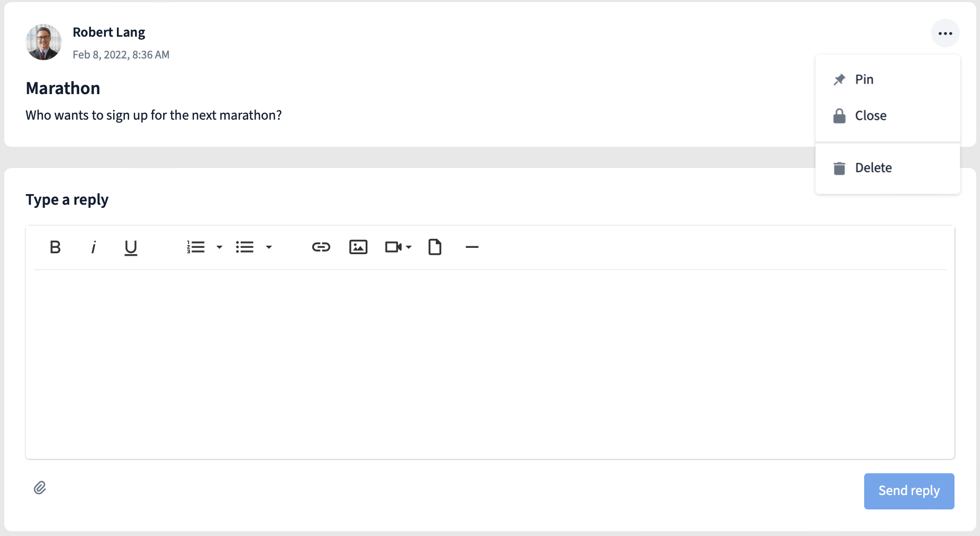
Task: Insert a horizontal line divider
Action: pyautogui.click(x=472, y=247)
